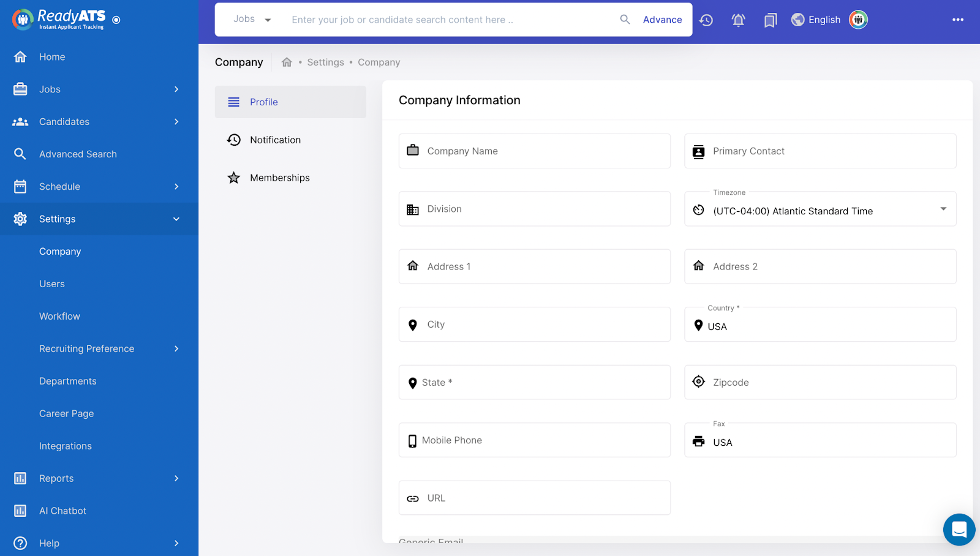980x556 pixels.
Task: Click the Country field showing USA
Action: point(820,325)
